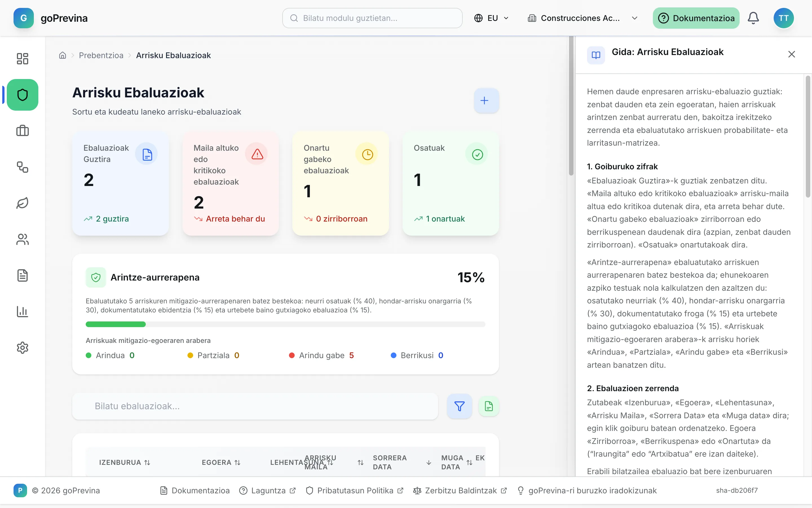Sort table by IZENBURUA column
Image resolution: width=812 pixels, height=508 pixels.
tap(125, 462)
